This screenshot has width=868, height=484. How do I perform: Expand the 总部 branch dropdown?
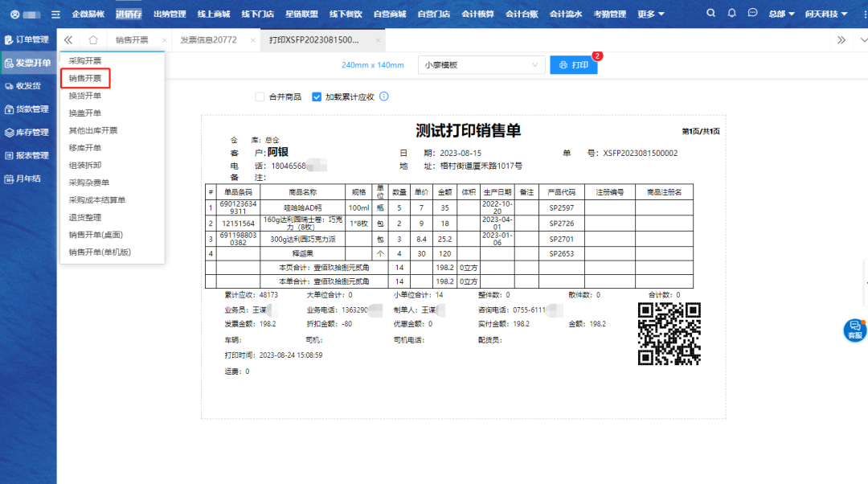780,14
